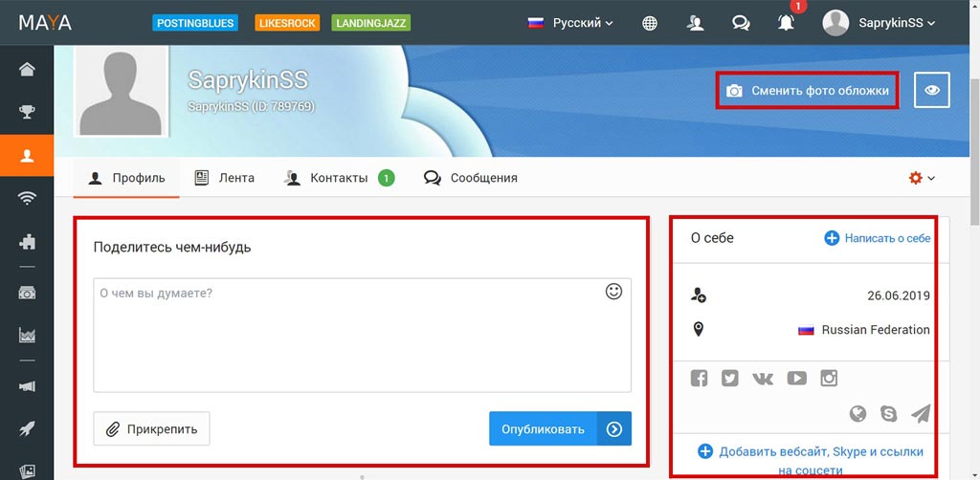Open the SaprykinSS account dropdown menu
The width and height of the screenshot is (980, 480).
[x=879, y=23]
